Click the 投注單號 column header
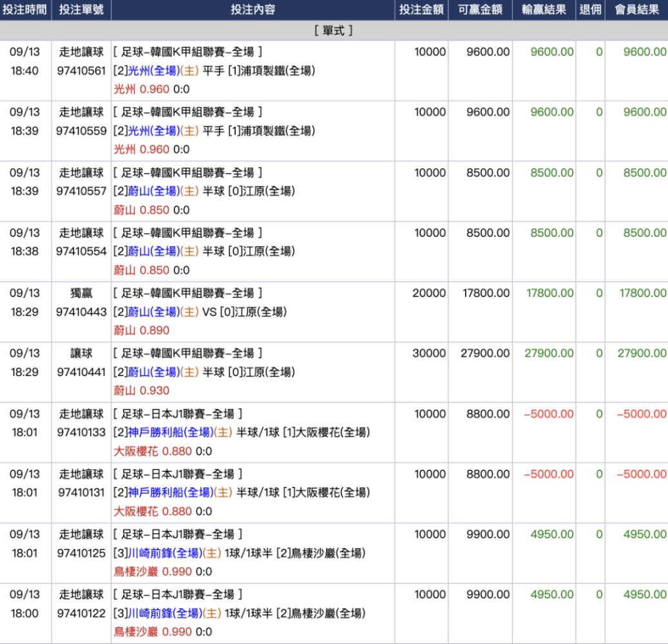The image size is (668, 644). pos(81,10)
